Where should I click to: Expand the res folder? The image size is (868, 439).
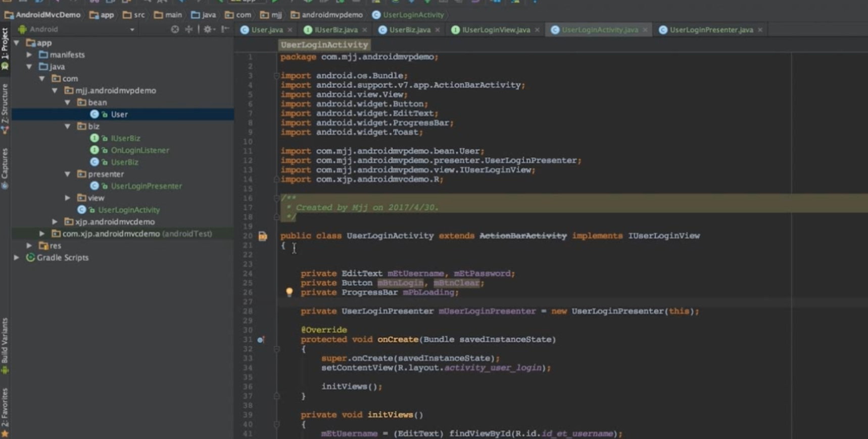coord(29,246)
